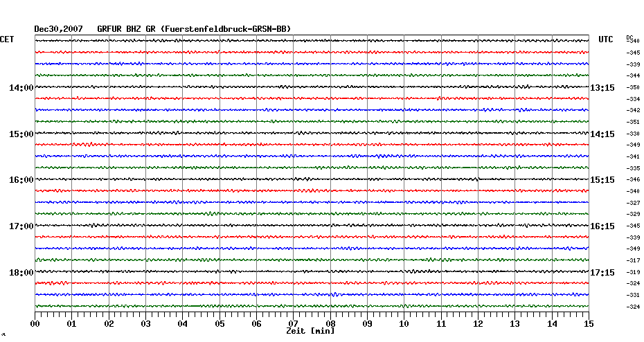Click the DC offset value "-346"
The width and height of the screenshot is (644, 342).
(x=633, y=180)
